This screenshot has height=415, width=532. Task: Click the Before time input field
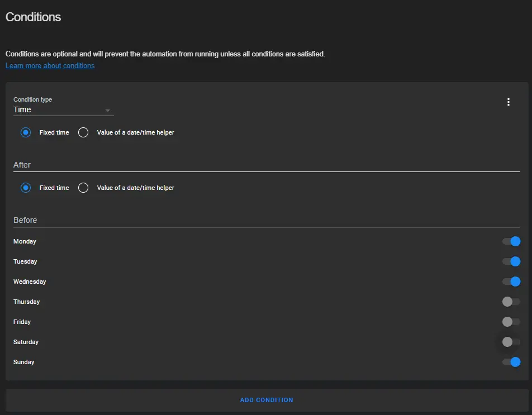pyautogui.click(x=267, y=220)
